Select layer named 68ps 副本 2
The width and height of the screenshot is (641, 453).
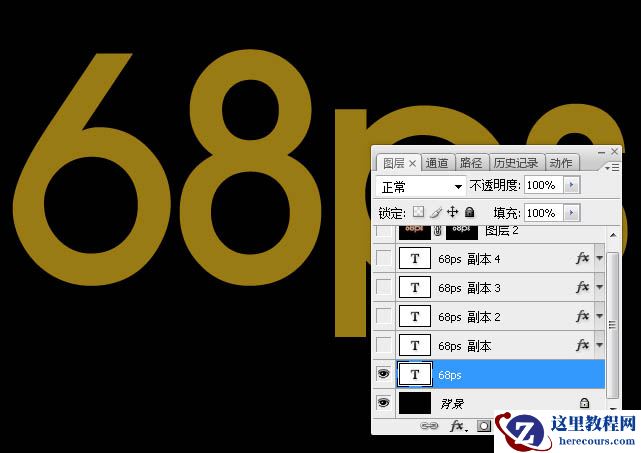(469, 317)
